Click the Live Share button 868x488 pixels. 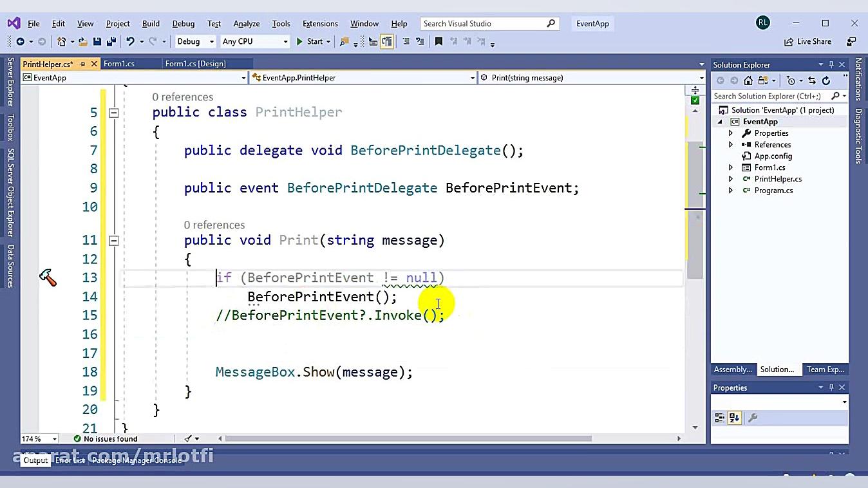coord(807,41)
